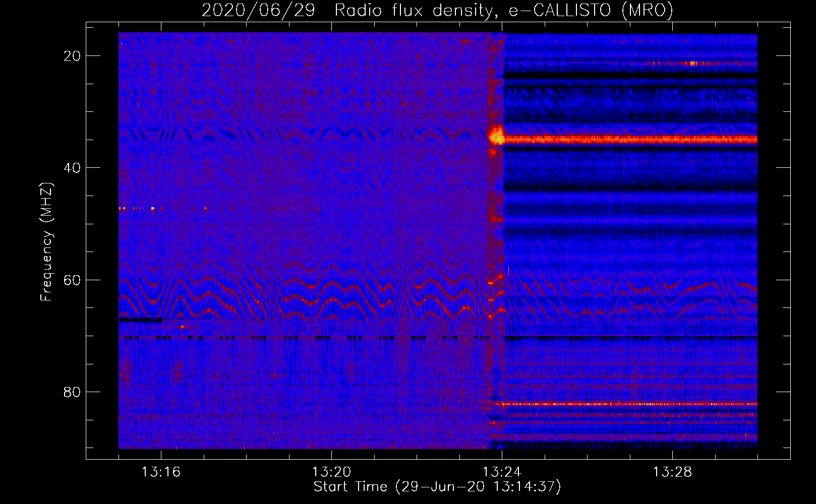Click the orange horizontal line near 82 MHz
Image resolution: width=816 pixels, height=504 pixels.
pyautogui.click(x=625, y=404)
